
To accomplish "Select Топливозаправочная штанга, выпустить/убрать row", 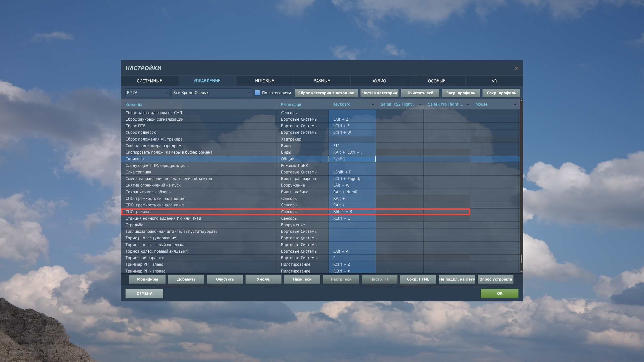I will [320, 232].
